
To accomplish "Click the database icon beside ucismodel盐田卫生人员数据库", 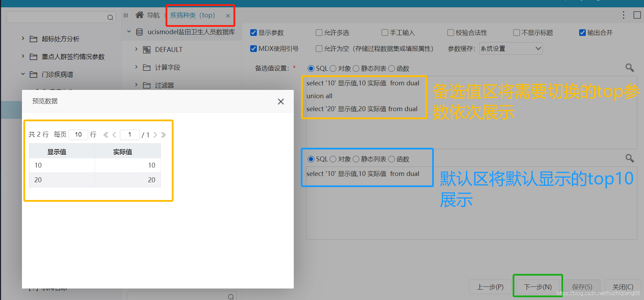I will click(139, 32).
